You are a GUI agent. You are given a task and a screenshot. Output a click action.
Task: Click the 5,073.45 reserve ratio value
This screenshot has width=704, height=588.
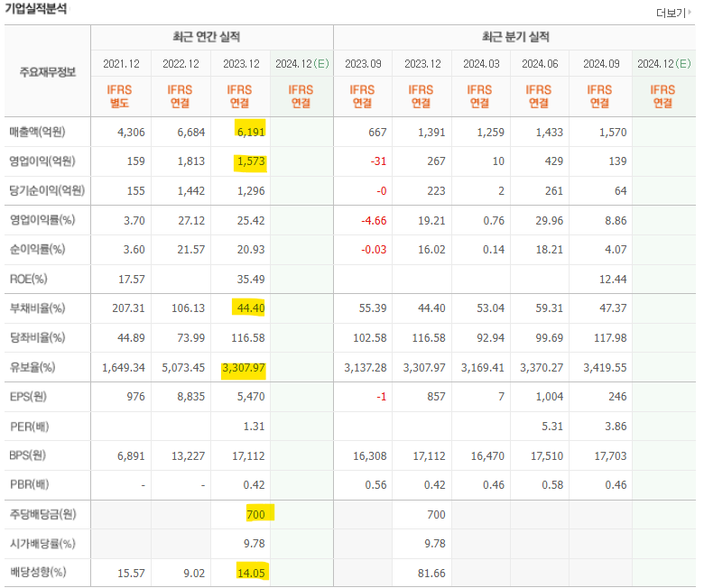pyautogui.click(x=183, y=368)
